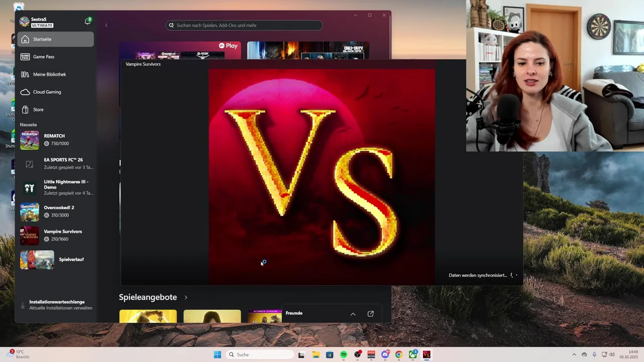Open EA SPORTS FC 26 from recent list

tap(56, 164)
